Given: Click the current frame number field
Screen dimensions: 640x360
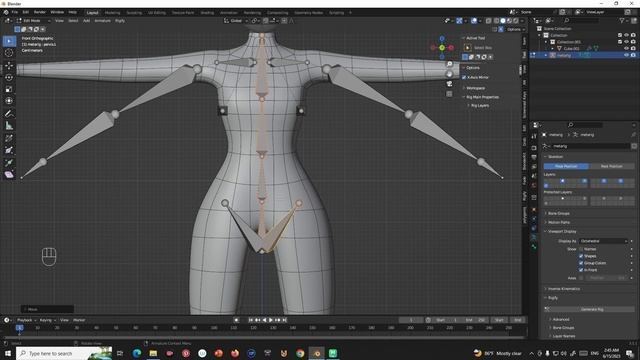Looking at the screenshot, I should coord(411,320).
